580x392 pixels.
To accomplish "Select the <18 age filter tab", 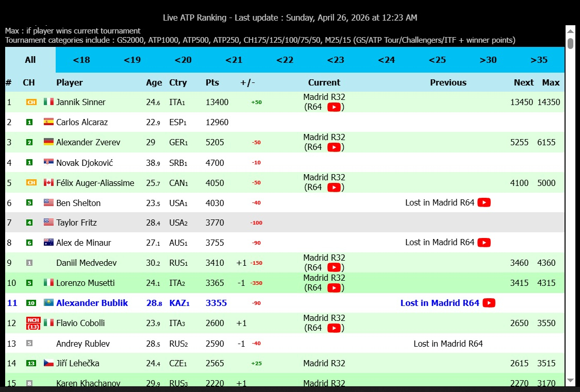I will pyautogui.click(x=81, y=60).
